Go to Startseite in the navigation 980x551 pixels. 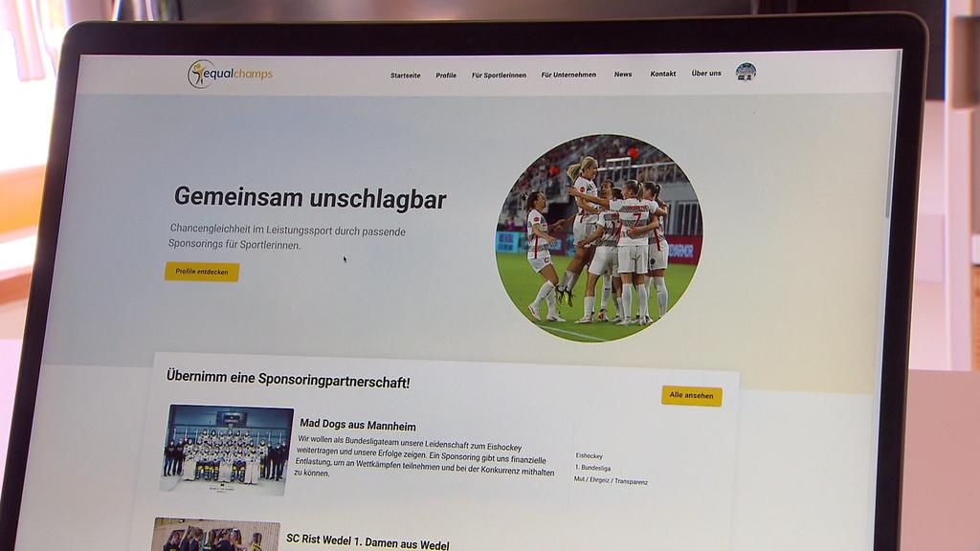tap(406, 75)
